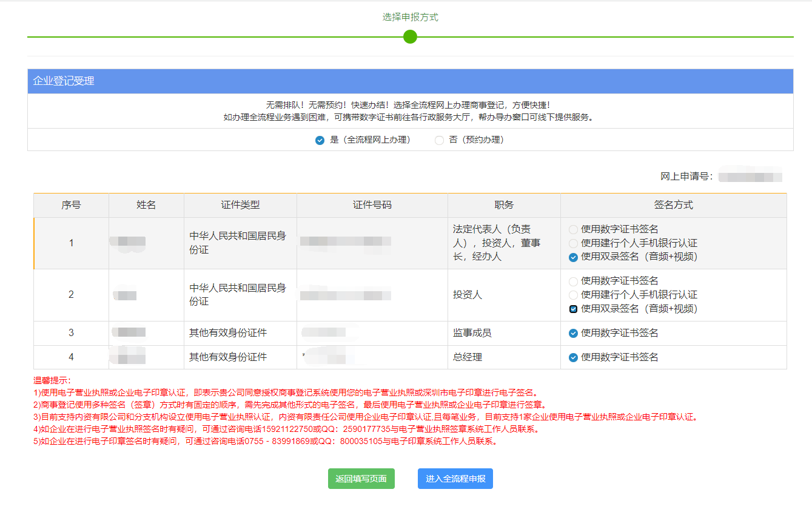
Task: Click the 返回填写页面 button
Action: click(361, 479)
